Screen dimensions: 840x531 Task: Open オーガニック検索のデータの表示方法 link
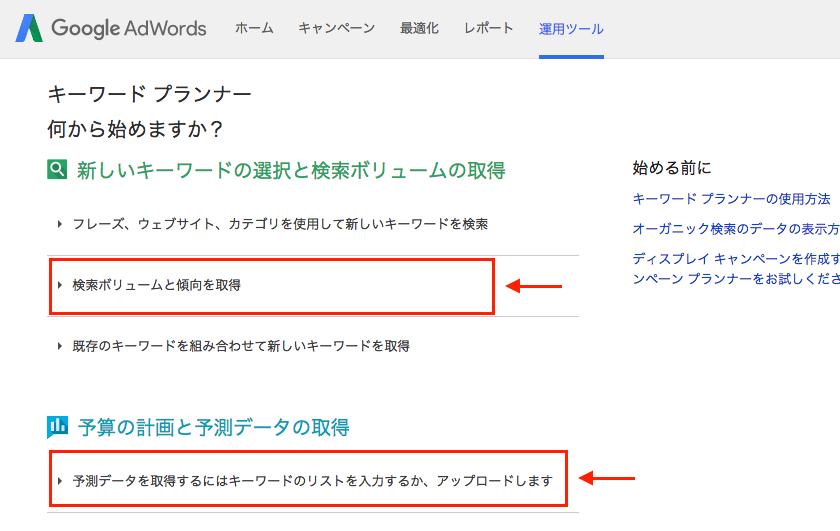736,229
